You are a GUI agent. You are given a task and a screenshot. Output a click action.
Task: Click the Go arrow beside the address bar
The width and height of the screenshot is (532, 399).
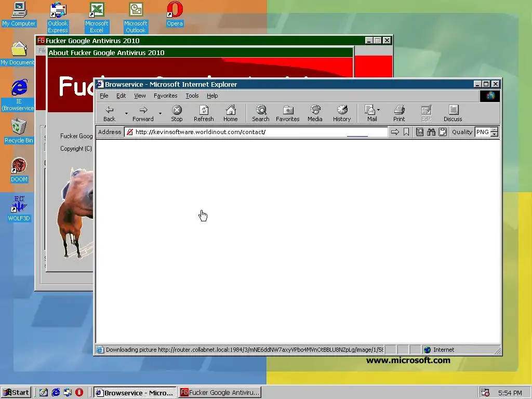pos(395,132)
